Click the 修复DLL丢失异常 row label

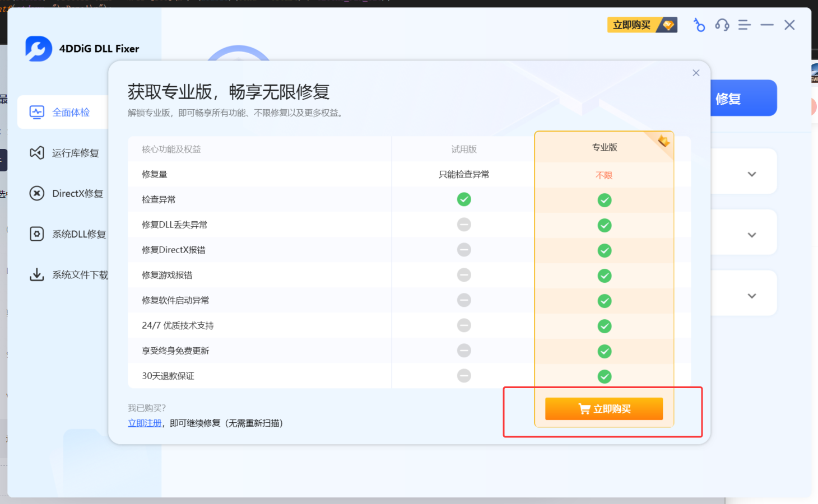(x=174, y=225)
